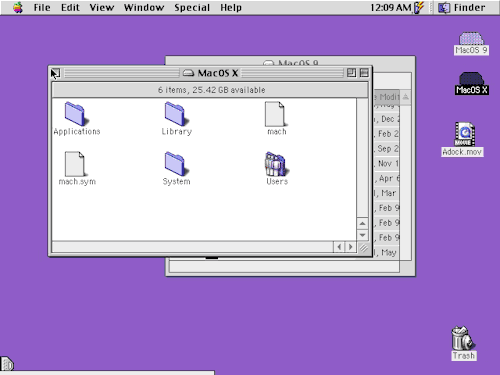This screenshot has height=375, width=500.
Task: Open the View menu
Action: 102,7
